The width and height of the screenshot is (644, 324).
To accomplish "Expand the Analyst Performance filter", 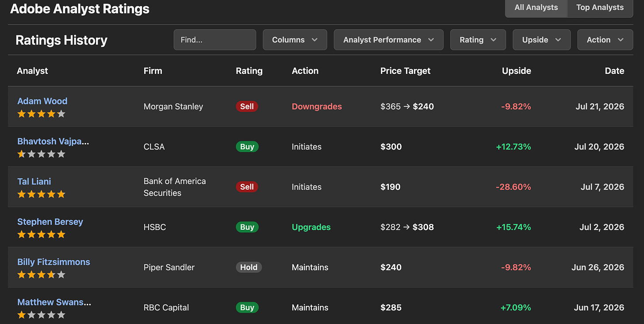I will [x=389, y=40].
